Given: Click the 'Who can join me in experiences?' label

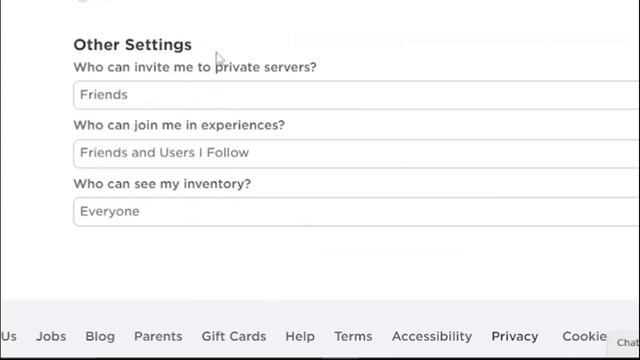Looking at the screenshot, I should coord(179,125).
